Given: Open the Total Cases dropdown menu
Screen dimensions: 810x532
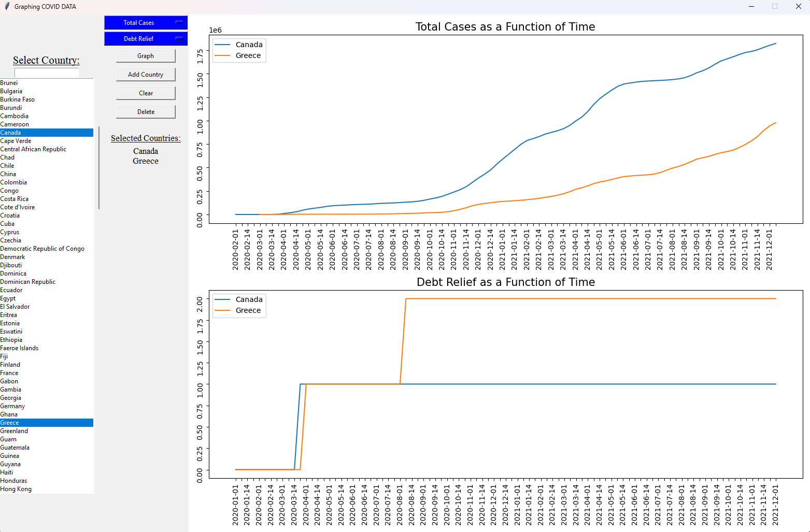Looking at the screenshot, I should click(x=146, y=23).
